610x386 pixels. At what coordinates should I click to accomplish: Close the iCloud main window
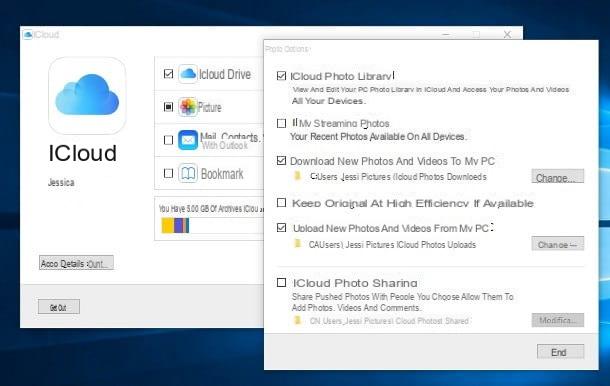coord(507,35)
